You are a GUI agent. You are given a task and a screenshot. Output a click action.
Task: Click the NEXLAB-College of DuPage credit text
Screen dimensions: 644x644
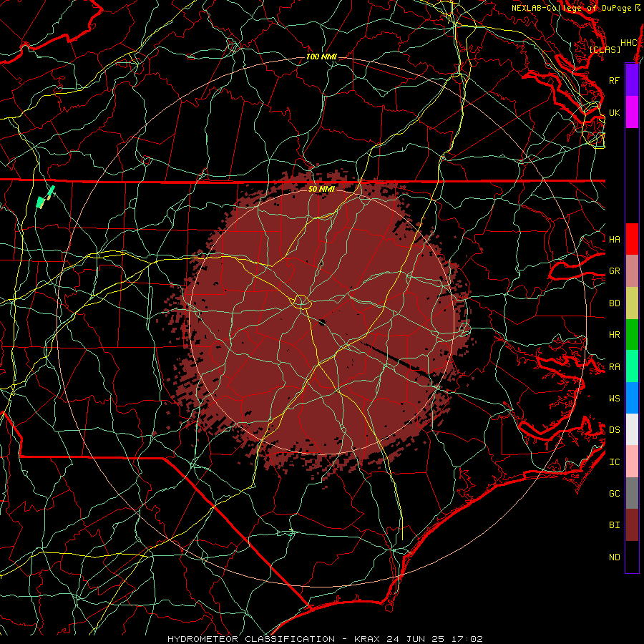click(x=572, y=8)
